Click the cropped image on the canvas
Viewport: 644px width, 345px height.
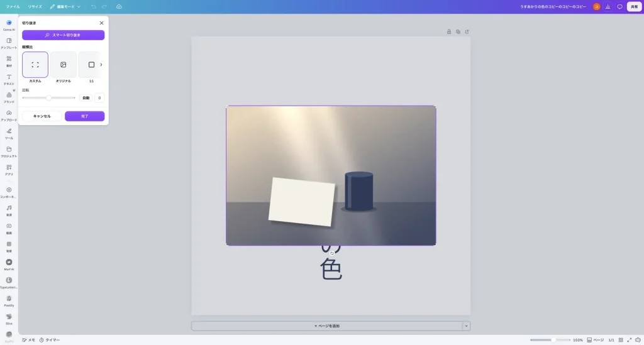(x=331, y=175)
